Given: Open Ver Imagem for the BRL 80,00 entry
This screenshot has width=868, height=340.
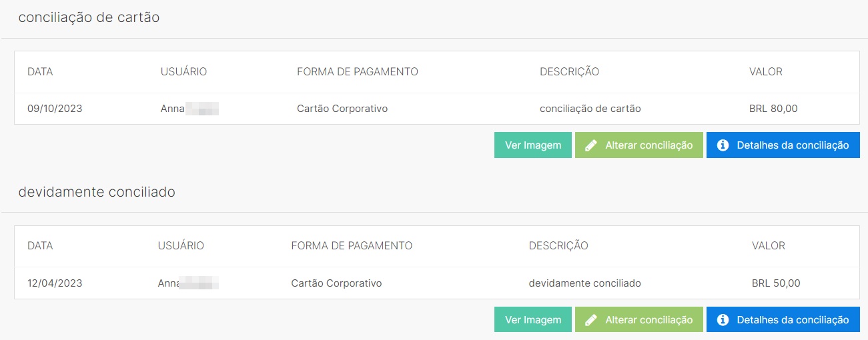Looking at the screenshot, I should 532,145.
